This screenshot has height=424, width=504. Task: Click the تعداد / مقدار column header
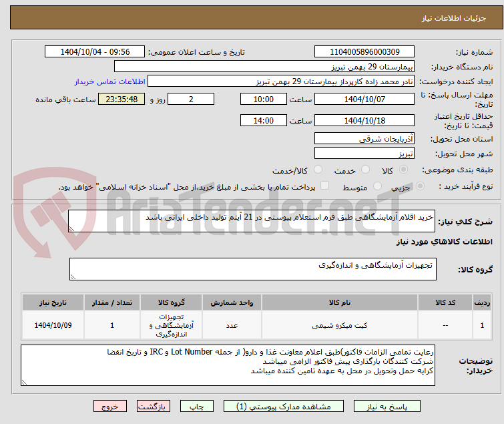click(112, 302)
